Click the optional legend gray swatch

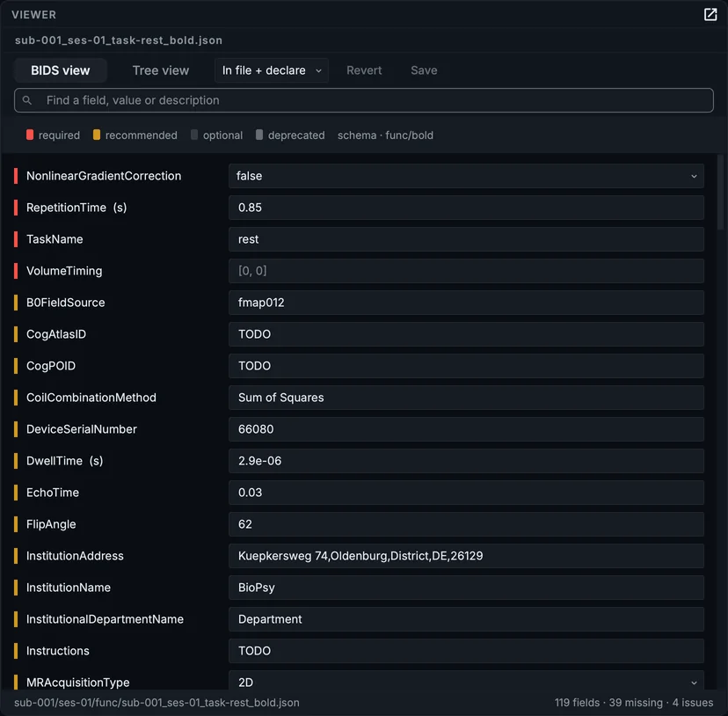(x=194, y=135)
